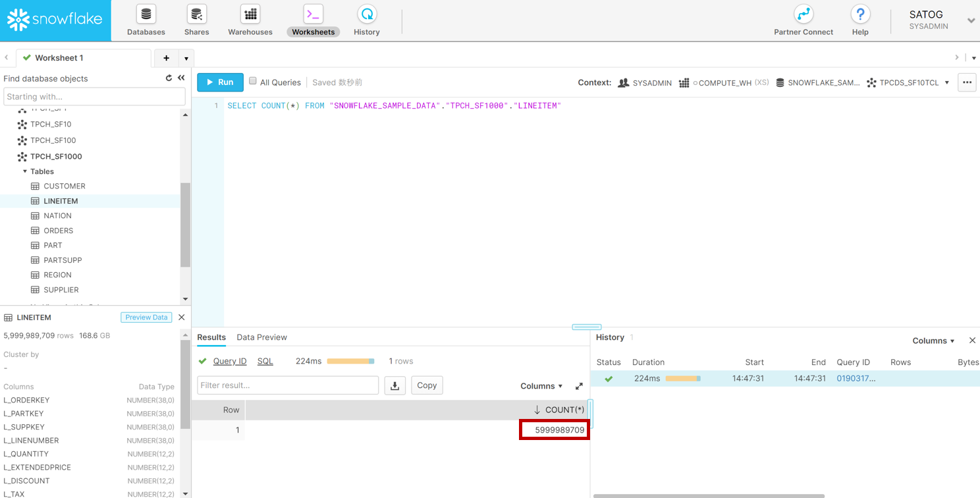Screen dimensions: 980x498
Task: Open worksheet options ellipsis menu
Action: click(x=967, y=82)
